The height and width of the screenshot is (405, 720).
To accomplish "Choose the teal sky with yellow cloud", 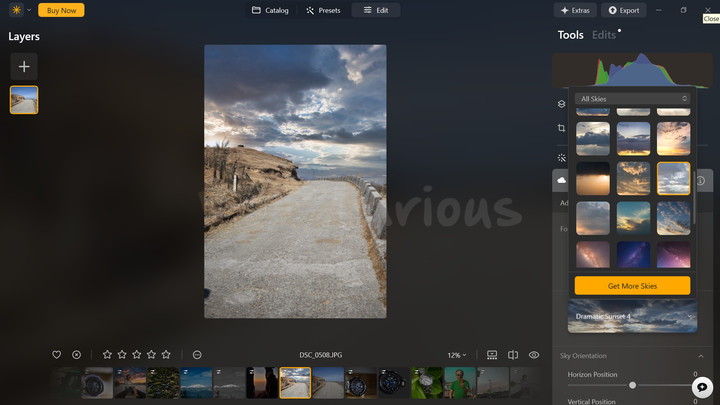I will pos(633,218).
